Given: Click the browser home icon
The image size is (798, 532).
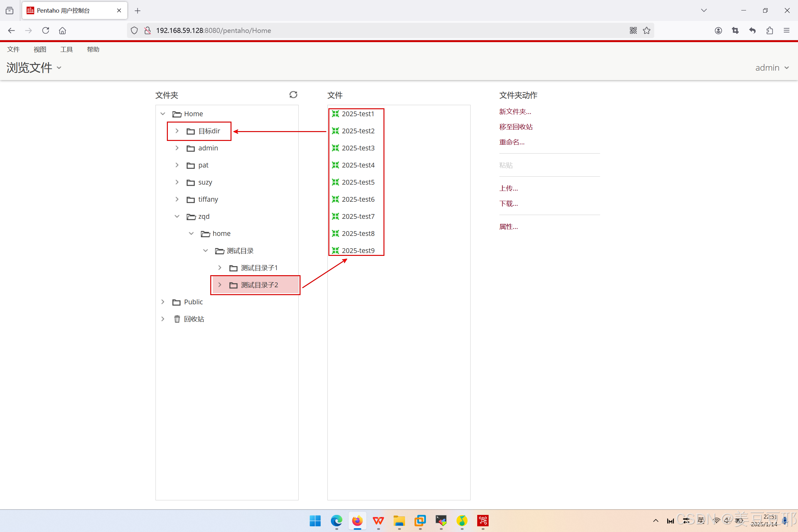Looking at the screenshot, I should (62, 30).
